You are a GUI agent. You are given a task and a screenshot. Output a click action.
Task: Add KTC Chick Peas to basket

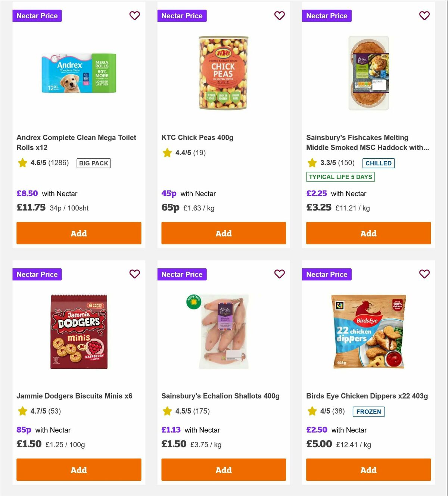(x=223, y=233)
